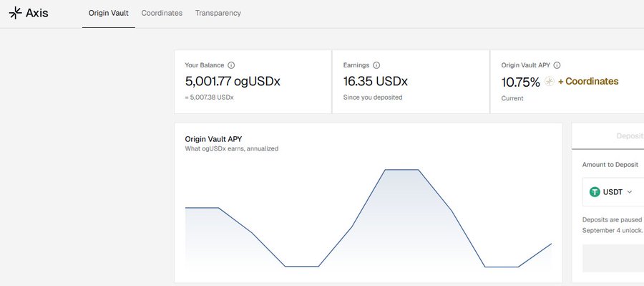
Task: Open the Your Balance info icon
Action: click(x=231, y=65)
